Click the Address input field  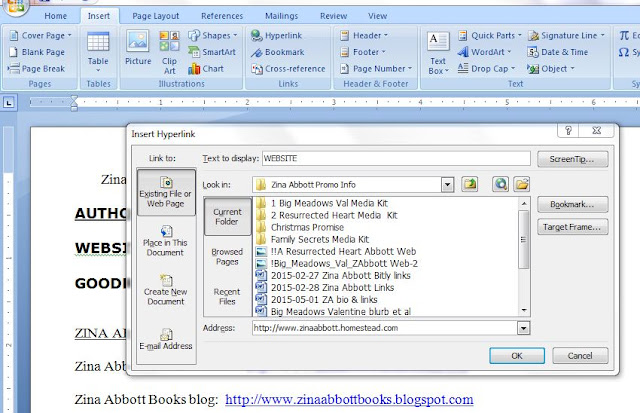(384, 328)
